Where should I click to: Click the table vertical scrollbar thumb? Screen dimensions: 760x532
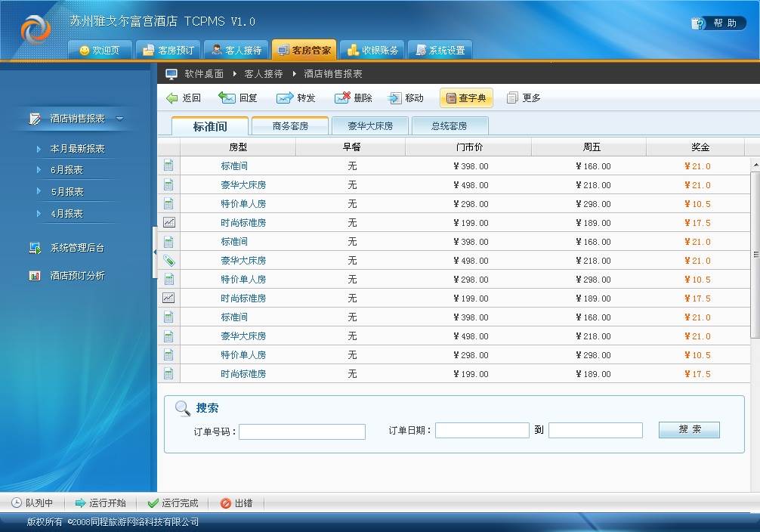pos(755,255)
